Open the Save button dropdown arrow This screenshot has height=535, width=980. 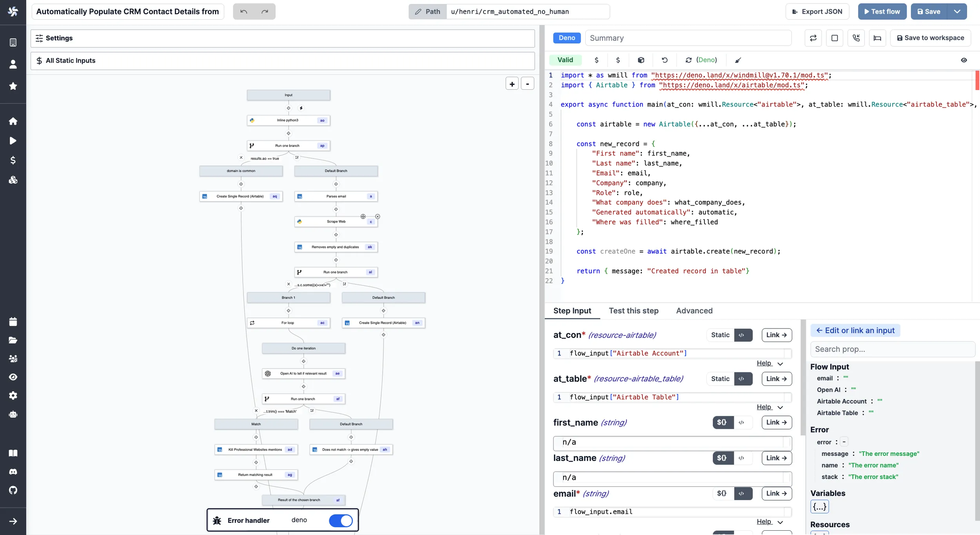[x=957, y=11]
